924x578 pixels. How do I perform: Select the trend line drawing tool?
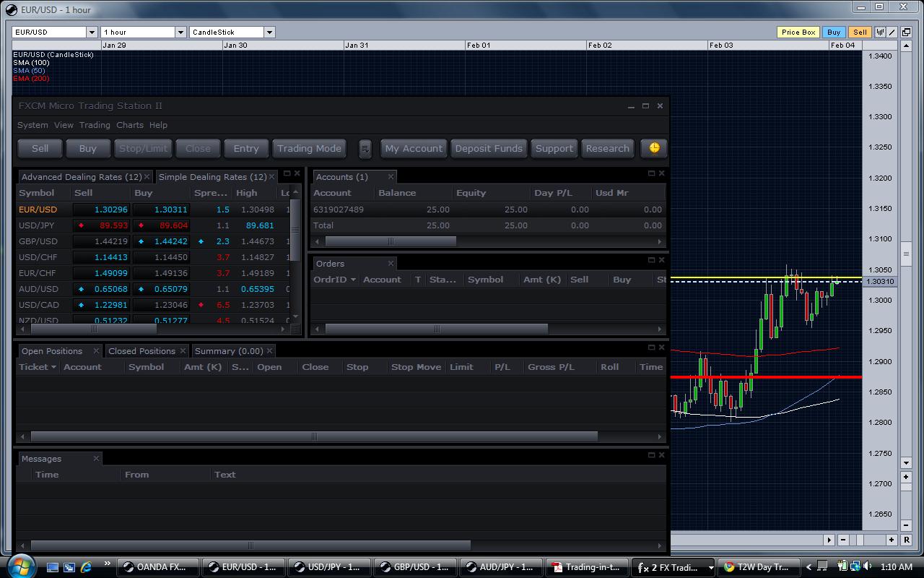tap(892, 32)
